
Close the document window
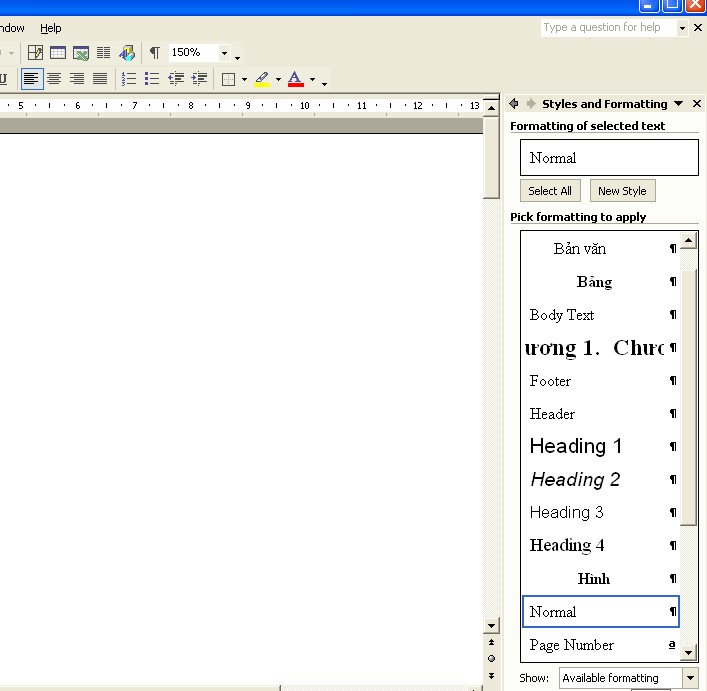pos(698,27)
